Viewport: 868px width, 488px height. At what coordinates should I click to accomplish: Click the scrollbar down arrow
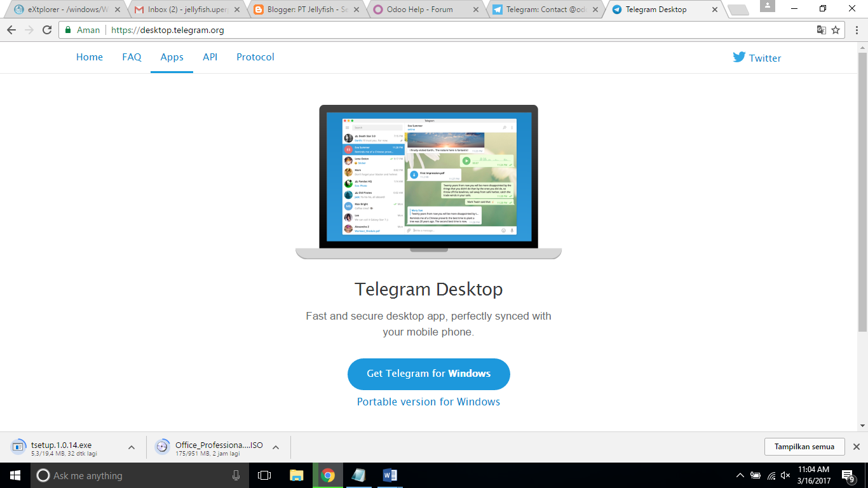click(x=863, y=426)
